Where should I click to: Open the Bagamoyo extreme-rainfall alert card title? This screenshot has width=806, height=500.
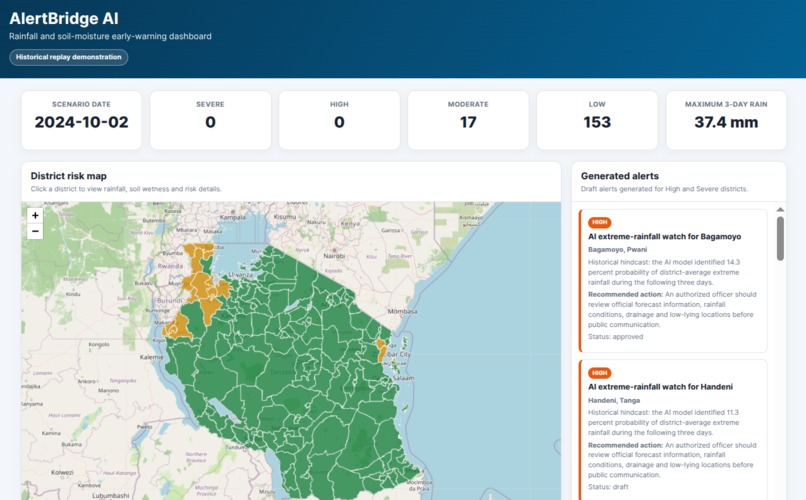[664, 236]
